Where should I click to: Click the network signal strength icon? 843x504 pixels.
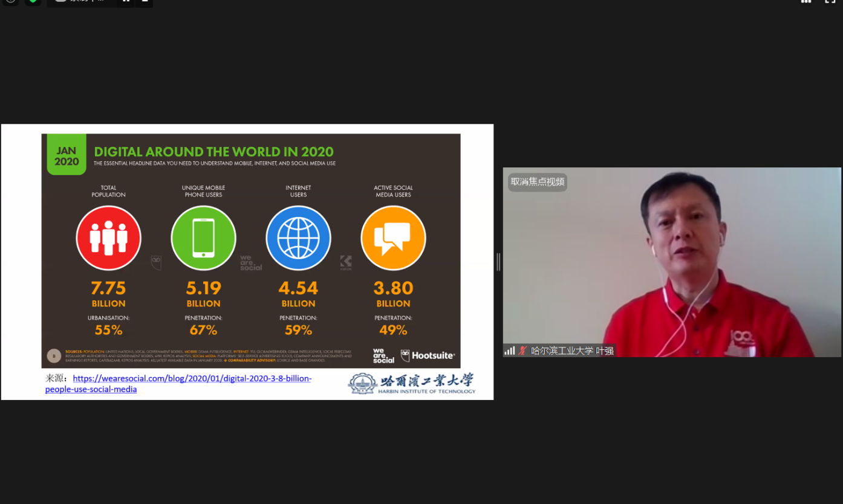coord(510,351)
